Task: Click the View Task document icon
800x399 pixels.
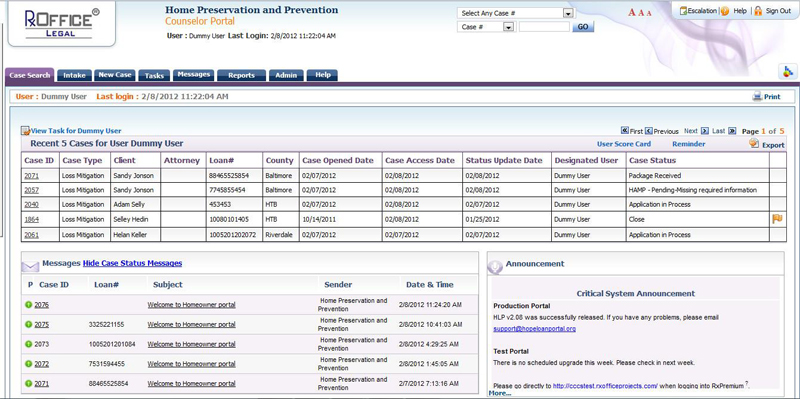Action: pos(26,131)
